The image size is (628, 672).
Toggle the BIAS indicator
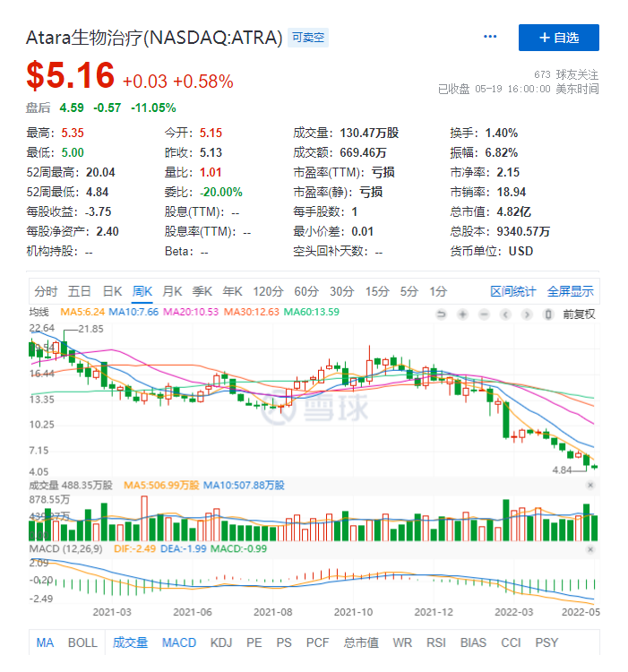473,642
